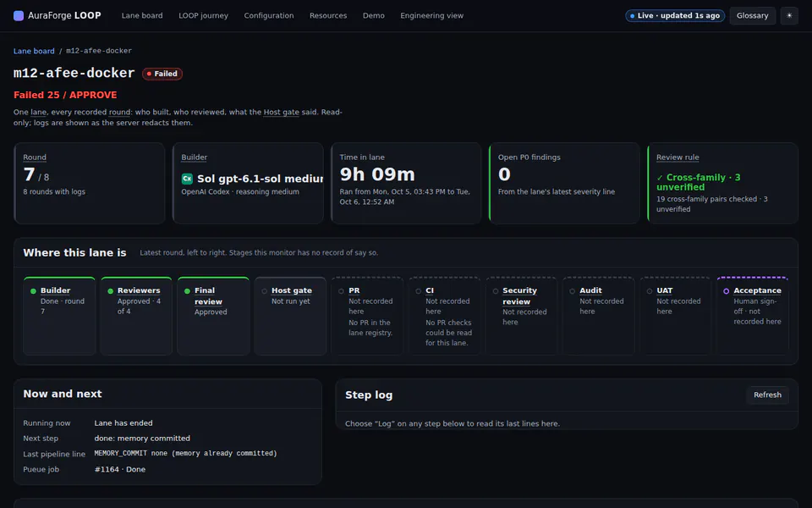
Task: Open the Security review stage heading
Action: pyautogui.click(x=519, y=296)
